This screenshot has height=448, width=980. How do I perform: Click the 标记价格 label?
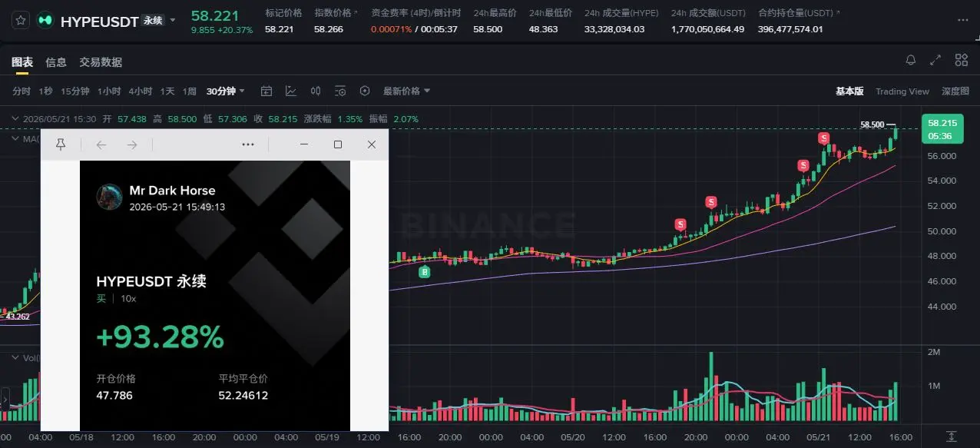283,13
